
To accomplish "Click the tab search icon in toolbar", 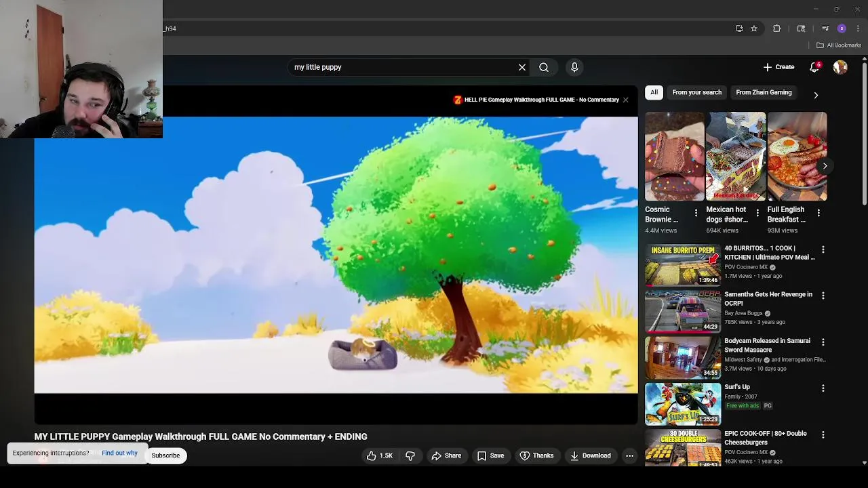I will click(x=801, y=28).
